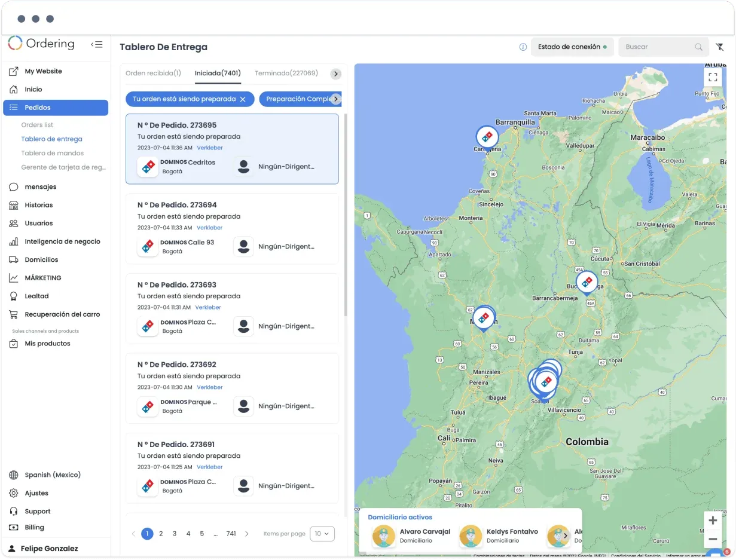Click the Domino's marker near Medellín
736x560 pixels.
pos(484,318)
